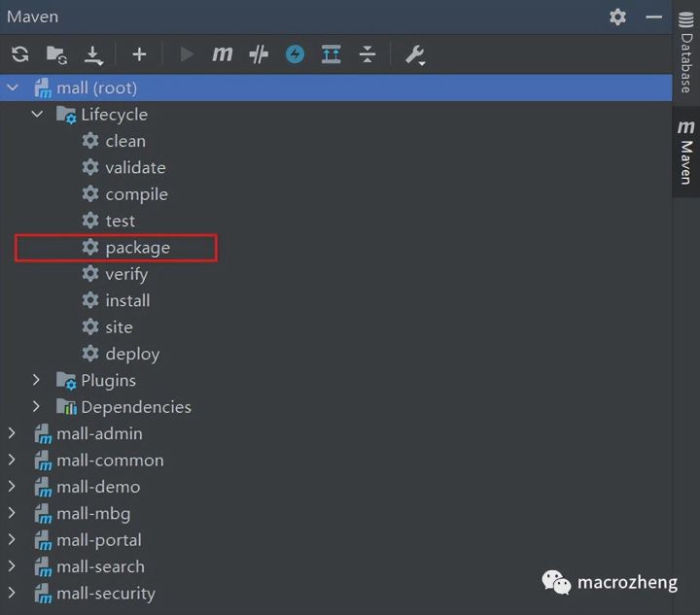The image size is (700, 615).
Task: Open Maven settings wrench icon
Action: pyautogui.click(x=415, y=55)
